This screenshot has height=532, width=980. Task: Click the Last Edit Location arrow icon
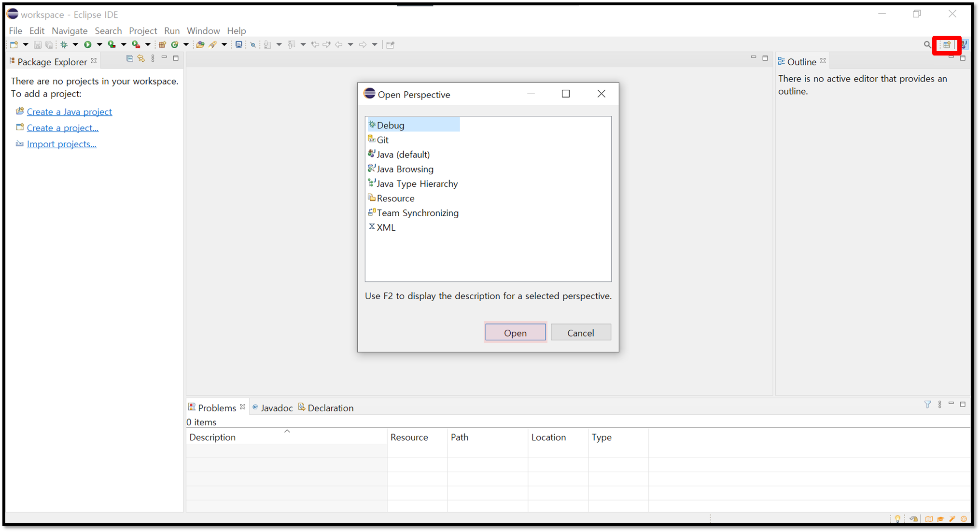click(x=315, y=44)
